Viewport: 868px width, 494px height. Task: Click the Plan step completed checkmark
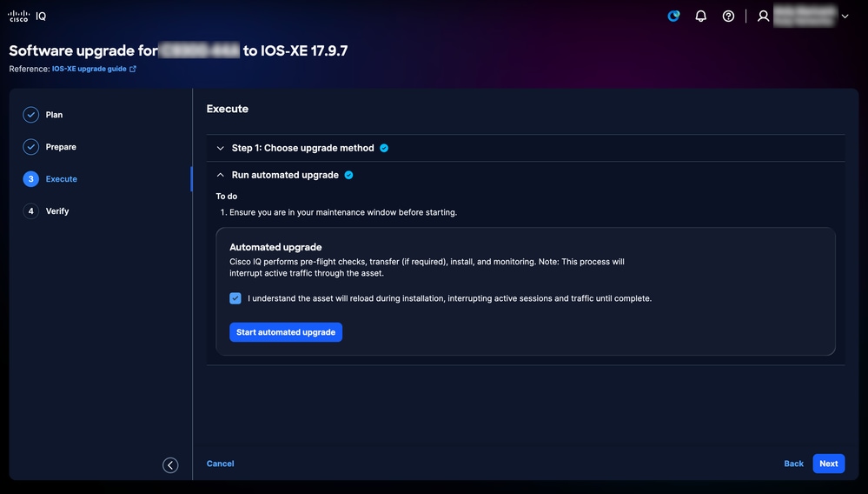click(31, 115)
